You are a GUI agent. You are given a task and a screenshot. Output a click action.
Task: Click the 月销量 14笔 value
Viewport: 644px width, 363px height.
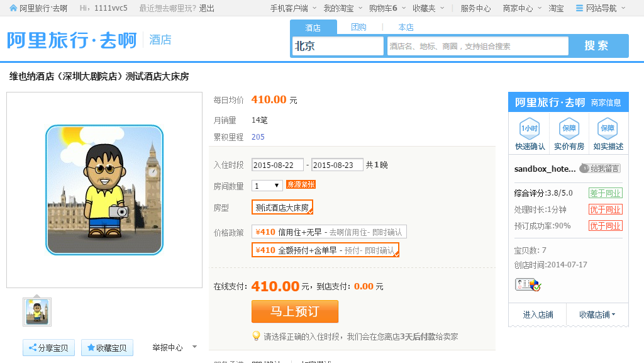tap(259, 120)
